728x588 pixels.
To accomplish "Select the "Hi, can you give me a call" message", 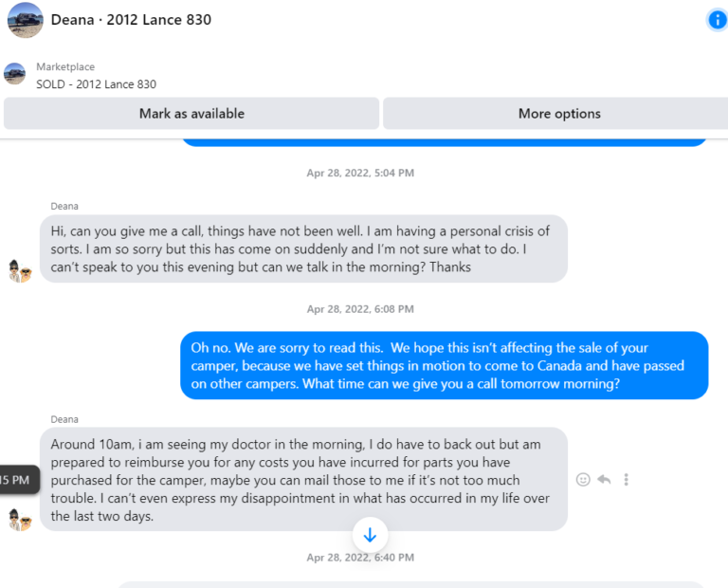I will pyautogui.click(x=303, y=248).
